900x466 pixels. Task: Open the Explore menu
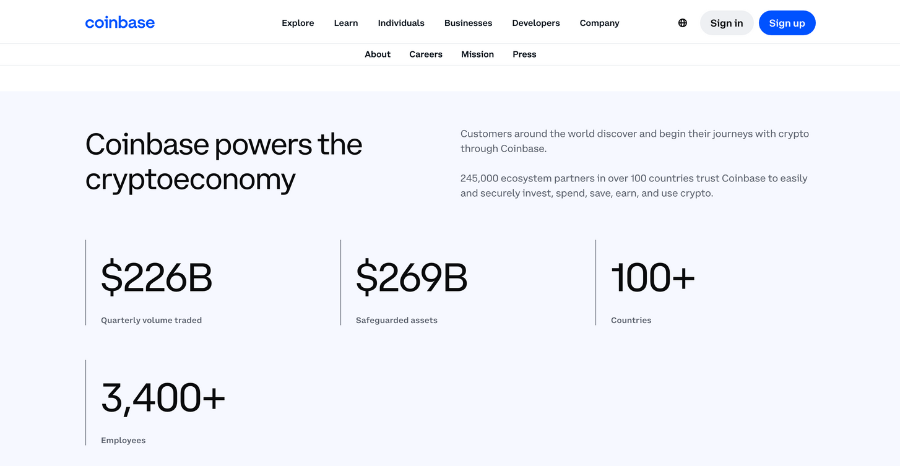[298, 23]
